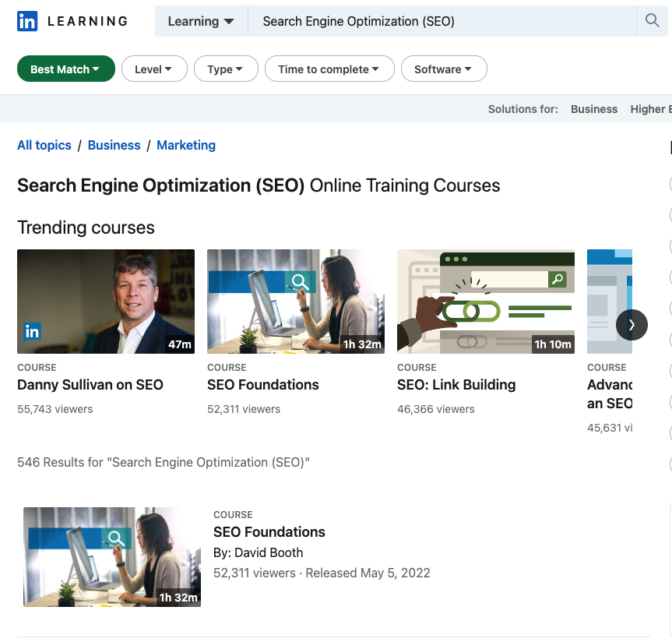Click the LEARNING wordmark text

tap(88, 21)
